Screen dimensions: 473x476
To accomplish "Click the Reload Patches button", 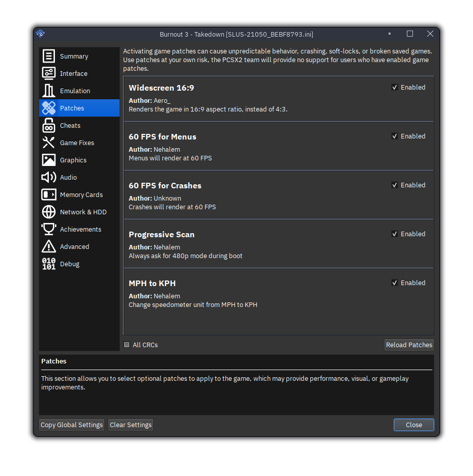I will point(409,345).
